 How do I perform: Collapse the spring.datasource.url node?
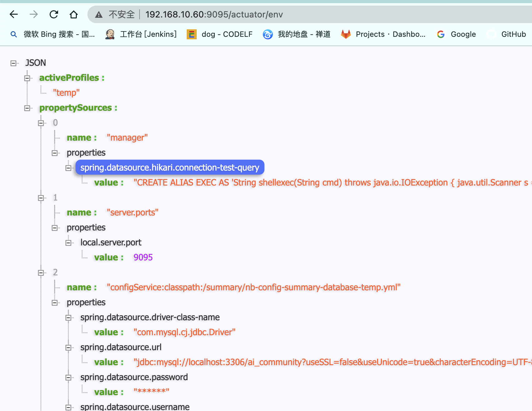(68, 348)
